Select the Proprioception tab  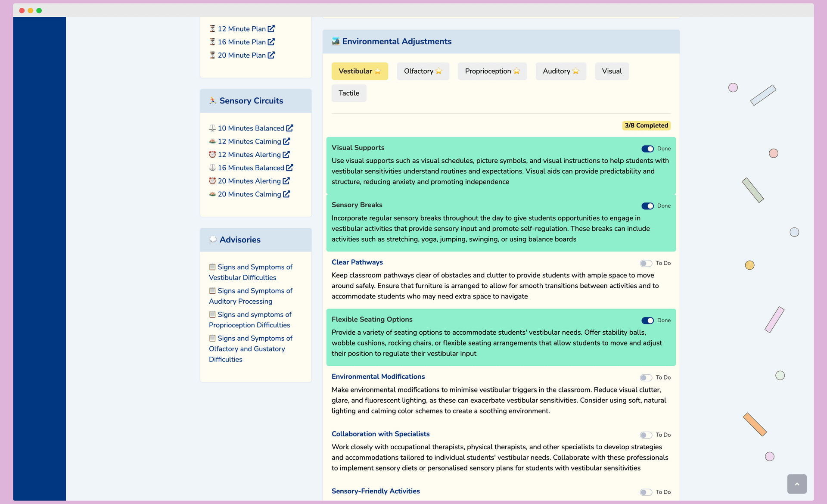[x=492, y=71]
